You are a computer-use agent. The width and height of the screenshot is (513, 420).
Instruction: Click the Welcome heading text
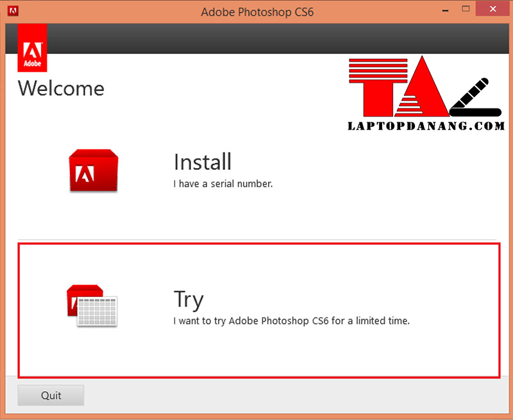pos(61,88)
